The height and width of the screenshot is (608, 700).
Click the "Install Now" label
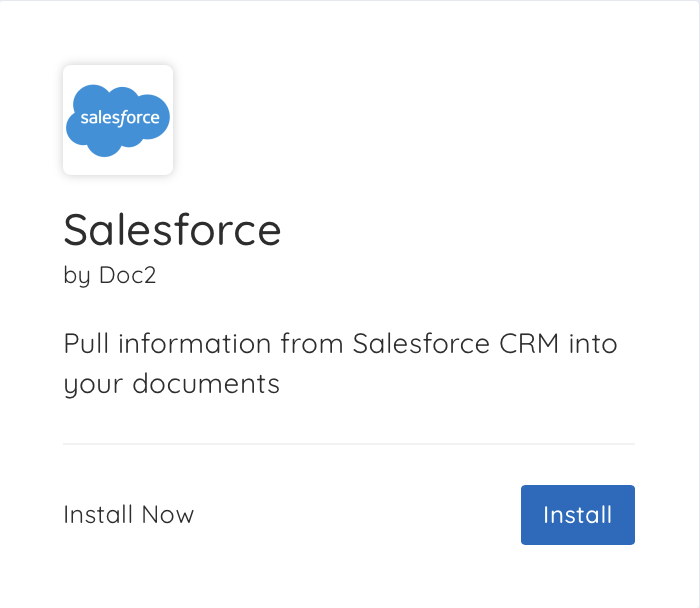tap(129, 514)
